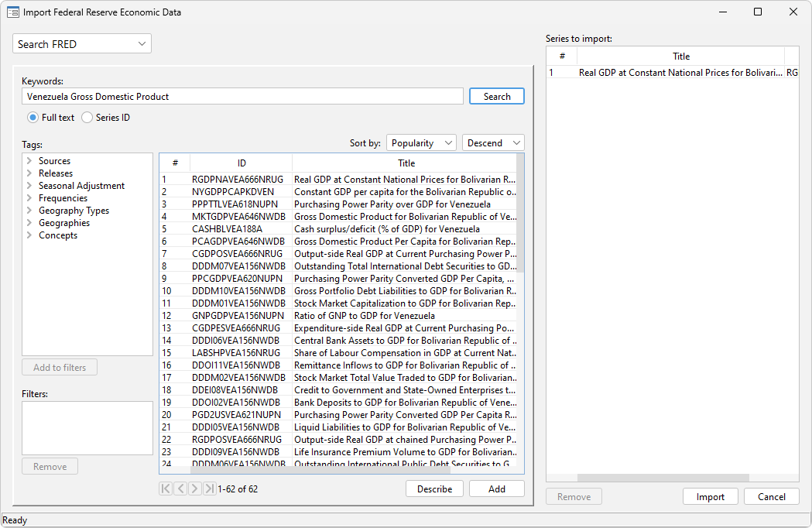Open the Search FRED dropdown
The width and height of the screenshot is (812, 528).
point(82,44)
